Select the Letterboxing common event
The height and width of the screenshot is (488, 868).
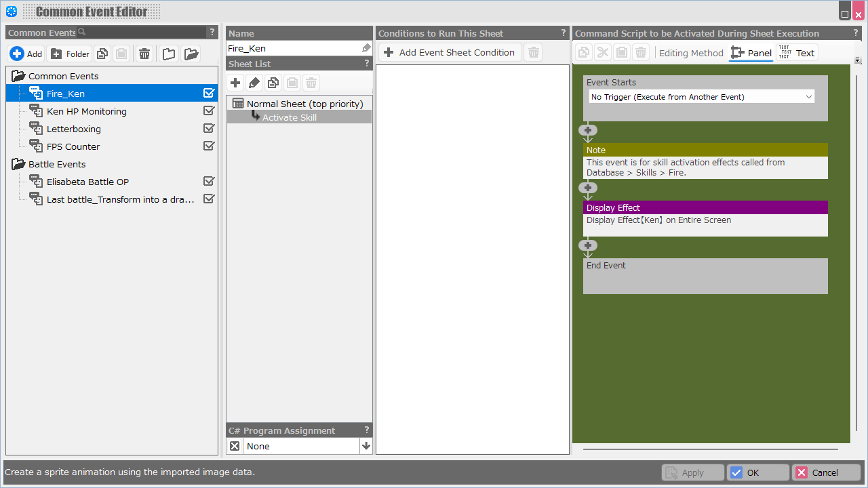[73, 129]
